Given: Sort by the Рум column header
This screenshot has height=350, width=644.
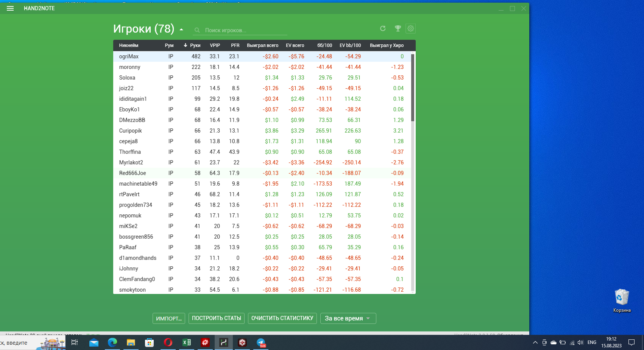Looking at the screenshot, I should pos(169,45).
